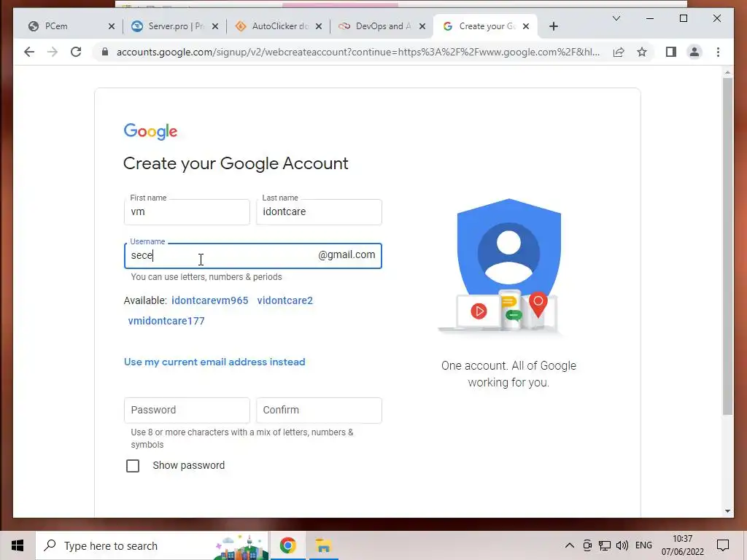Close the Create your Google Account tab
This screenshot has width=747, height=560.
click(526, 26)
